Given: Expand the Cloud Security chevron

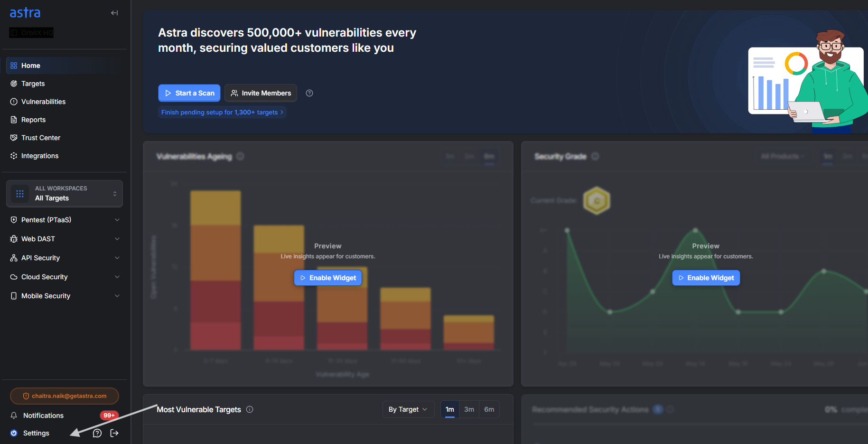Looking at the screenshot, I should tap(117, 277).
